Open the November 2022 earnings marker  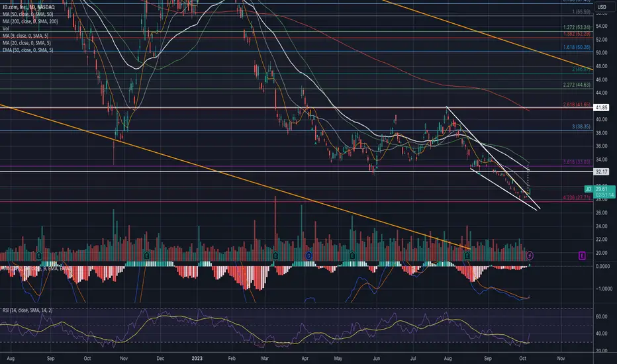(x=147, y=255)
